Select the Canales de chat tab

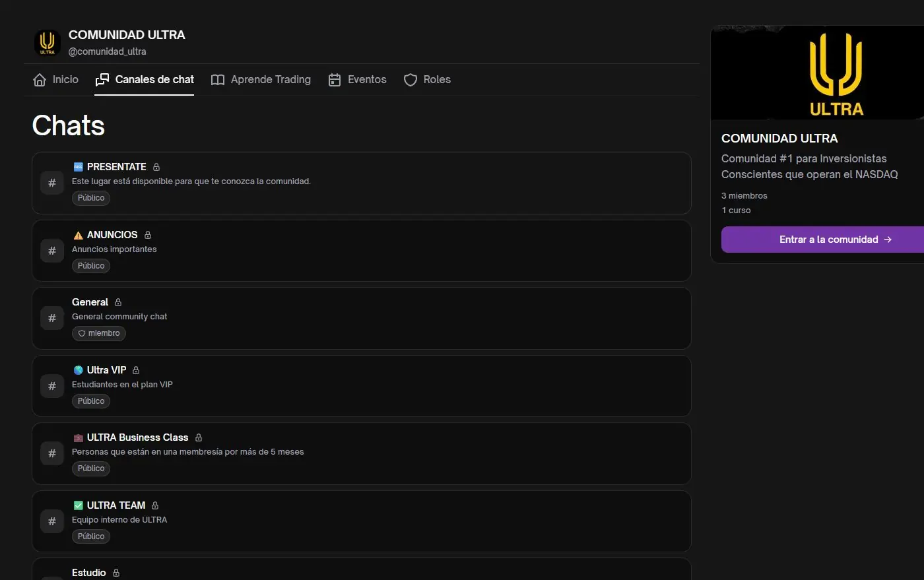coord(145,80)
